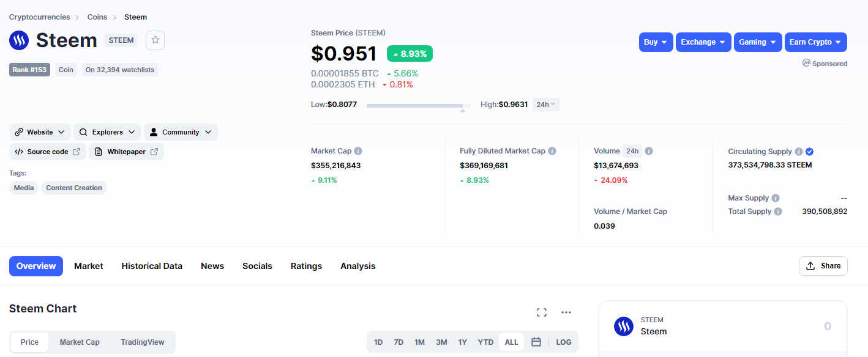The image size is (868, 357).
Task: Set chart range to 3M
Action: pos(441,342)
